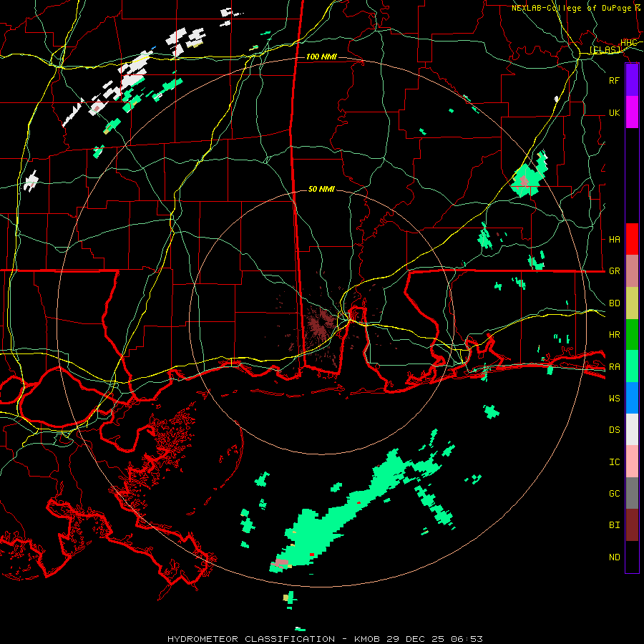The image size is (644, 644).
Task: Click the BI legend label text
Action: click(614, 525)
